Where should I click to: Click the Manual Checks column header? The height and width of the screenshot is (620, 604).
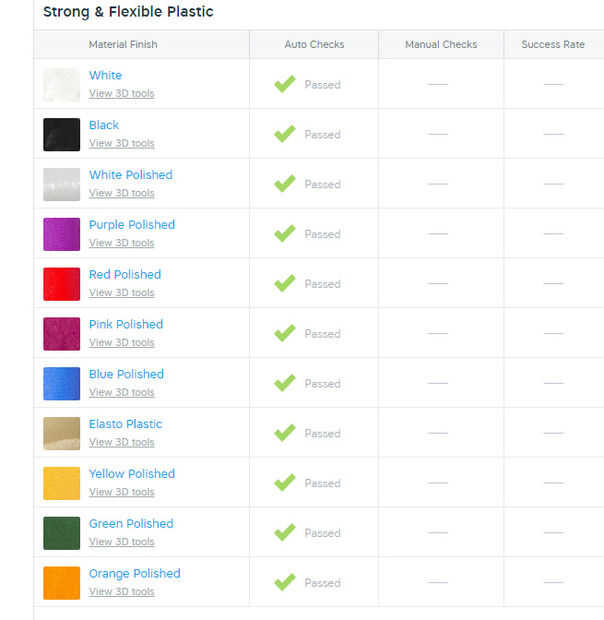[x=441, y=45]
